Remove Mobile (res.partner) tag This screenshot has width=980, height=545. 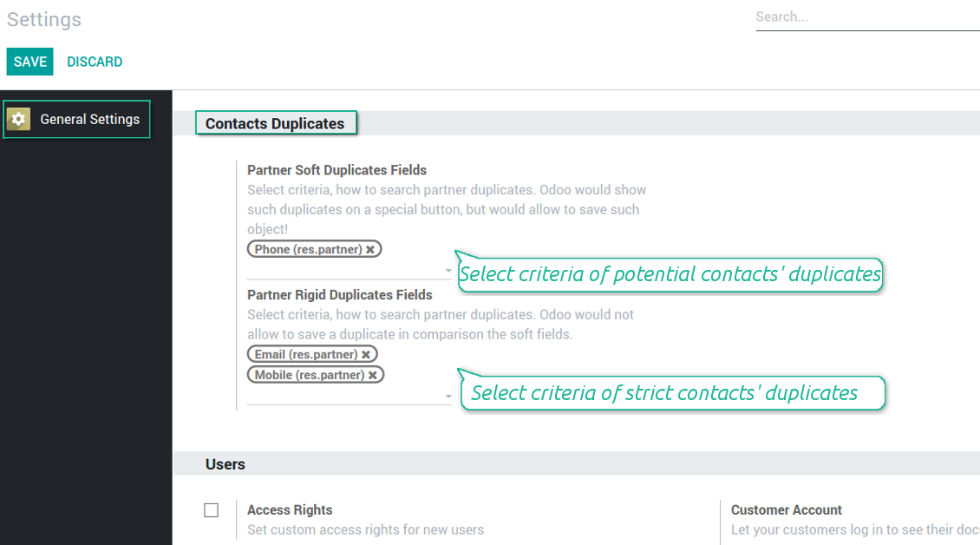pos(373,376)
